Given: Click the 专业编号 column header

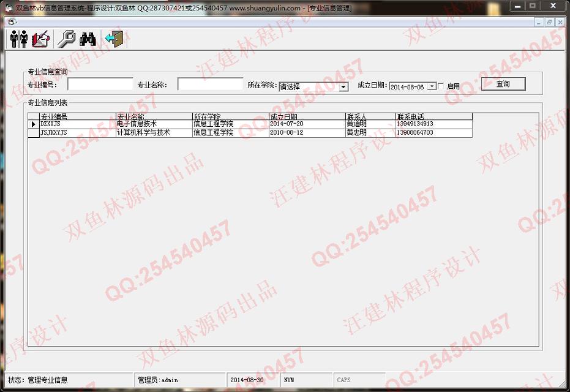Looking at the screenshot, I should click(77, 116).
